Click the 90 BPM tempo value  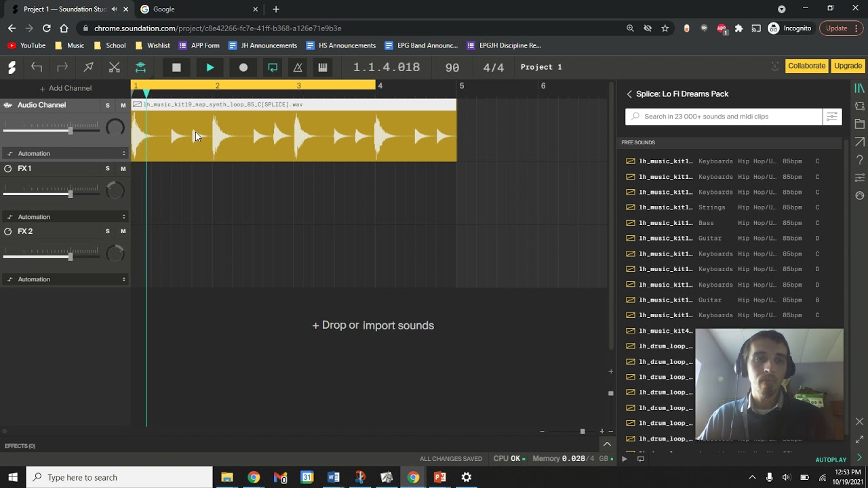pyautogui.click(x=452, y=67)
